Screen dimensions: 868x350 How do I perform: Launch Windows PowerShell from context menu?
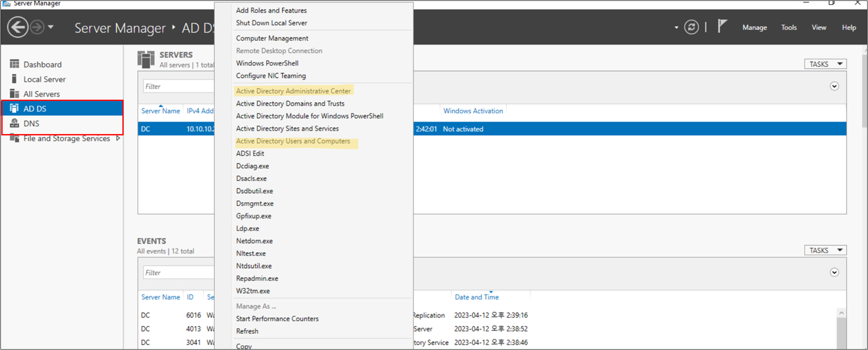(x=267, y=63)
